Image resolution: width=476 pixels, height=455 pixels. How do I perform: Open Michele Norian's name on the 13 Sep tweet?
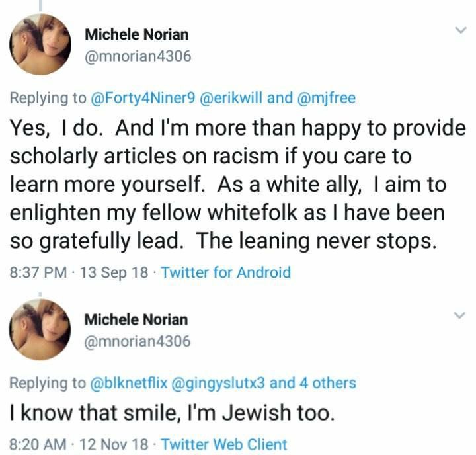pyautogui.click(x=136, y=34)
